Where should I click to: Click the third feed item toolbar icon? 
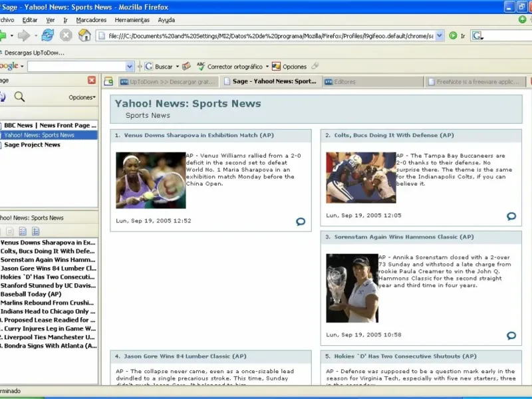[x=23, y=231]
